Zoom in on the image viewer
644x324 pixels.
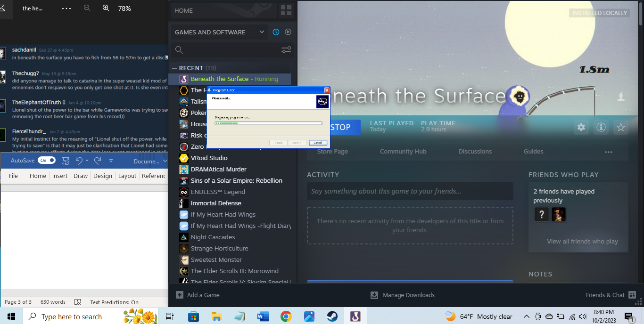coord(106,8)
